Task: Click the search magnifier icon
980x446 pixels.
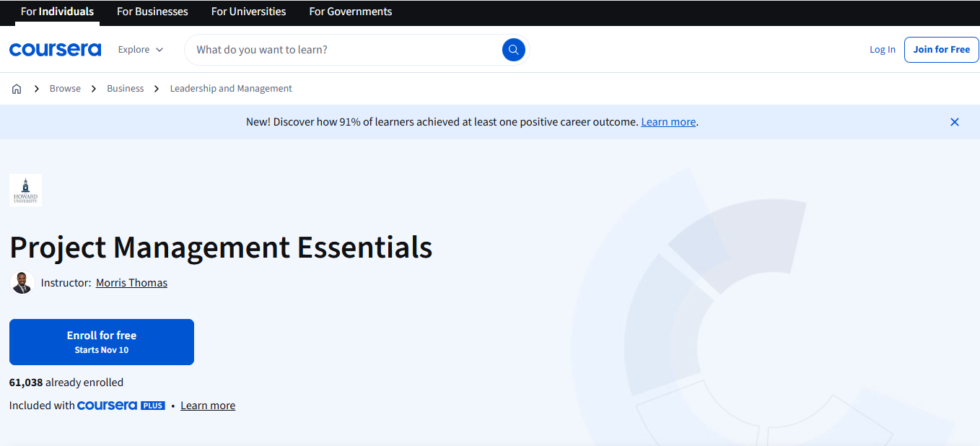Action: (513, 49)
